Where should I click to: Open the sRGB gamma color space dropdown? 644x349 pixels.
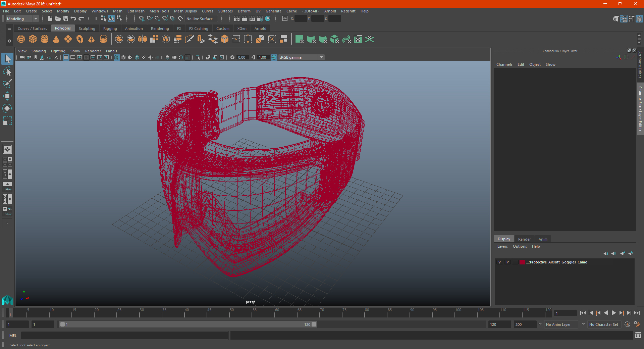point(301,57)
